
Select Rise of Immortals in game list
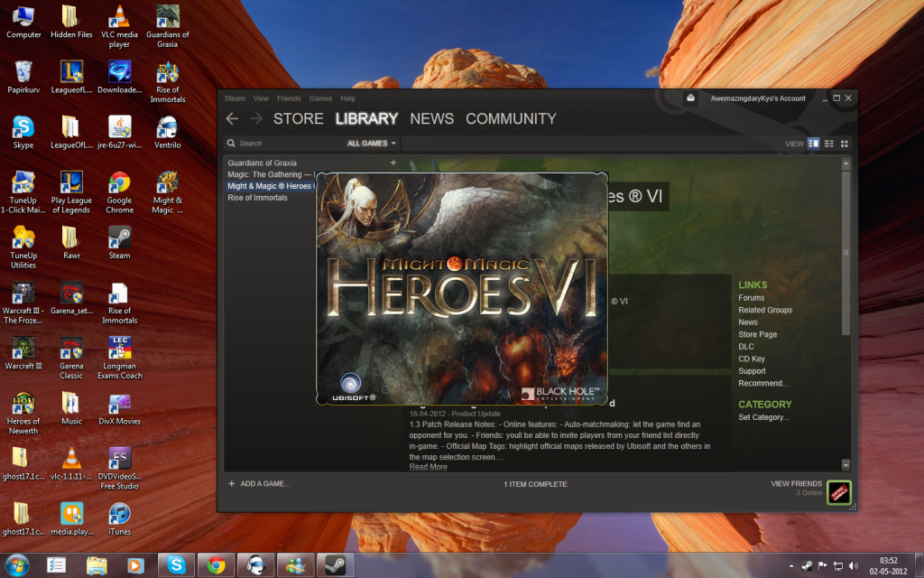pos(257,198)
